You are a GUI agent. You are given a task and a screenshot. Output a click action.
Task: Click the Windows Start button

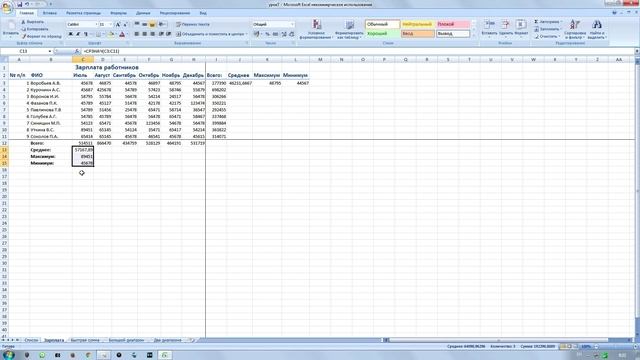click(9, 355)
